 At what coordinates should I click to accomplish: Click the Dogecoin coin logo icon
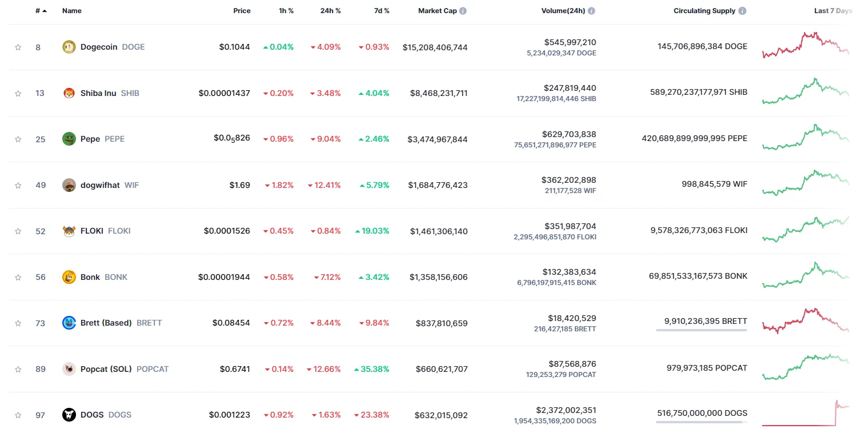(69, 47)
